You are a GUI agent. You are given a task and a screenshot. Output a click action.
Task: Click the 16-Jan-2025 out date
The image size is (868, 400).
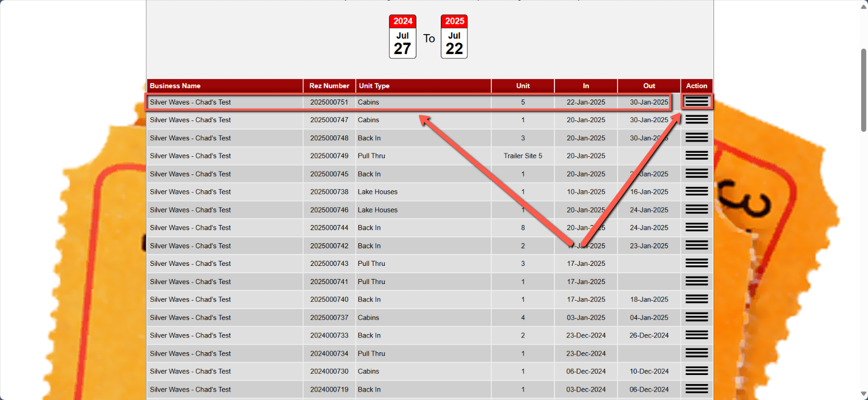649,191
